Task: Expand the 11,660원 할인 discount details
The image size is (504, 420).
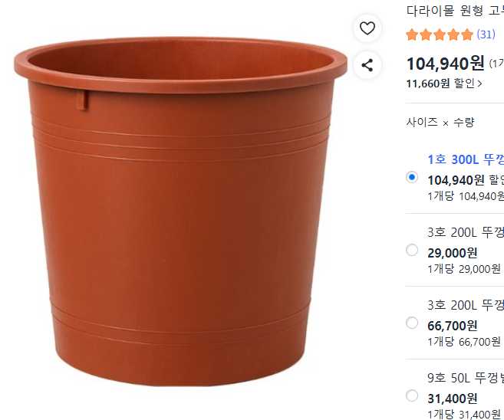Action: coord(444,84)
